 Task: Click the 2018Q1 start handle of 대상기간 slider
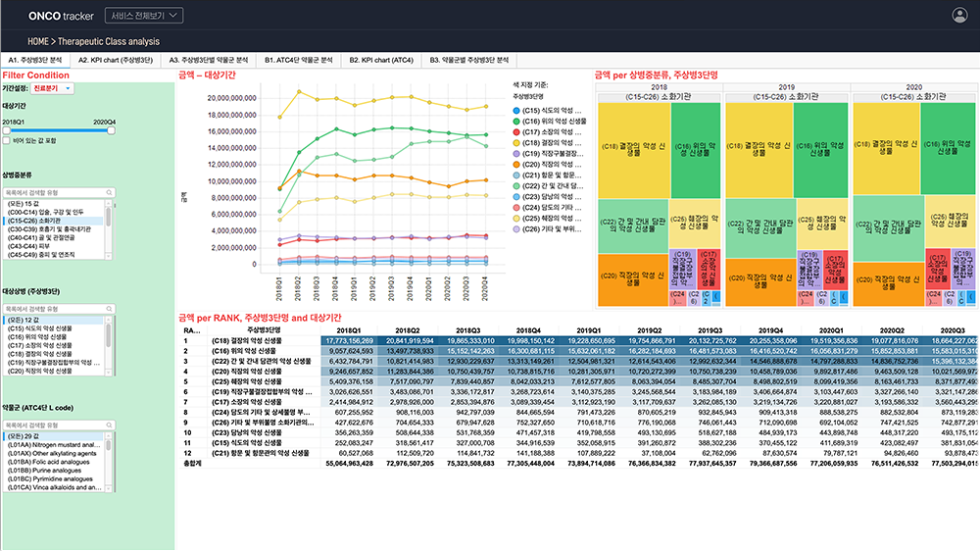(6, 130)
